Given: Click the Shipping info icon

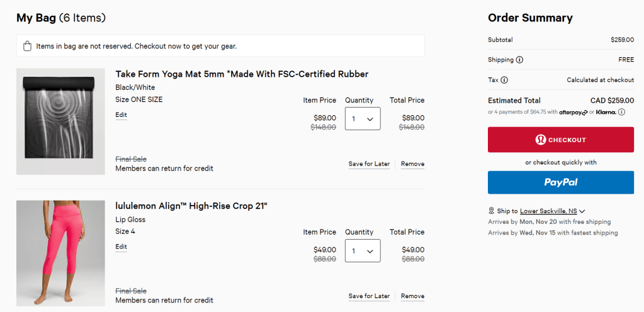Looking at the screenshot, I should [x=519, y=60].
